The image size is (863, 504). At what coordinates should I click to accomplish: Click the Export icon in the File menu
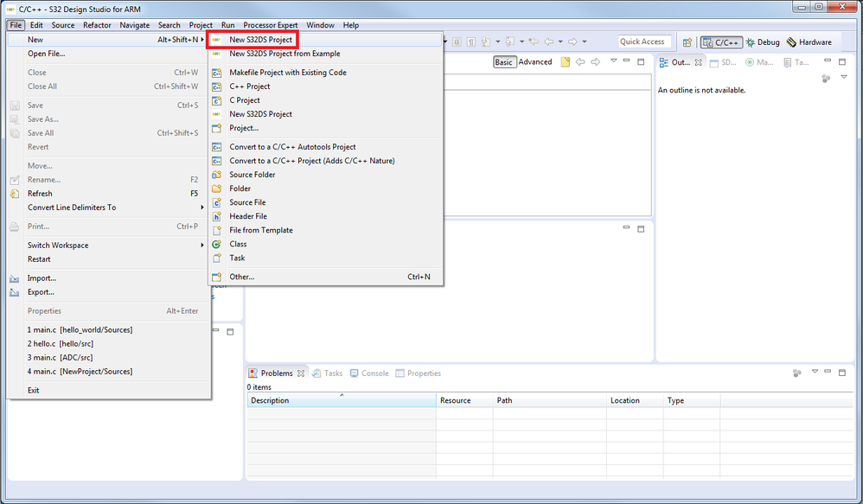15,292
